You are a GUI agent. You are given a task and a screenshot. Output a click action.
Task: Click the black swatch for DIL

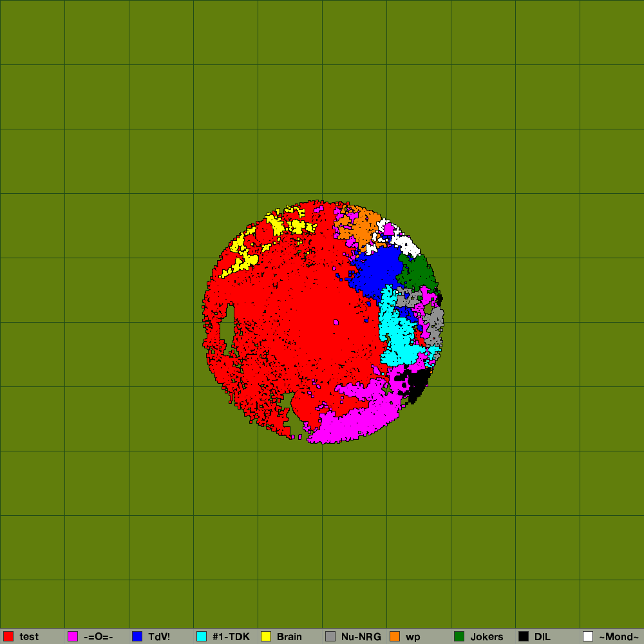click(524, 636)
